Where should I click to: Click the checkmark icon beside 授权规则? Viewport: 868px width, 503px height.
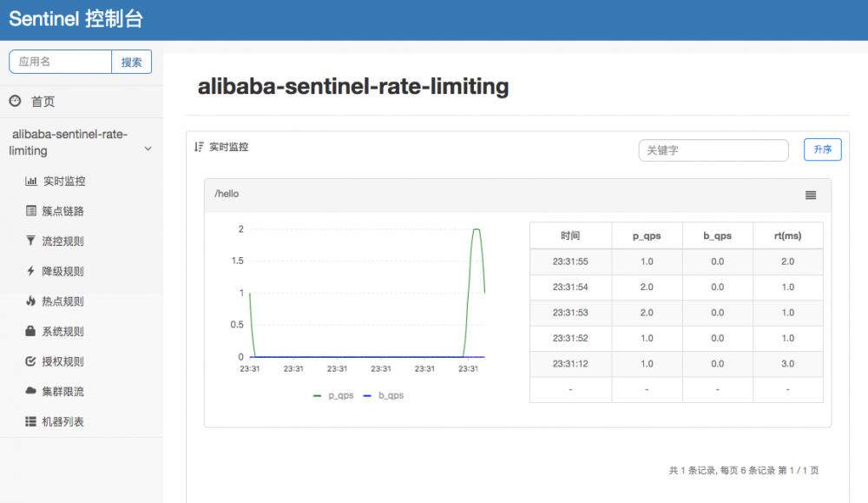pyautogui.click(x=29, y=361)
